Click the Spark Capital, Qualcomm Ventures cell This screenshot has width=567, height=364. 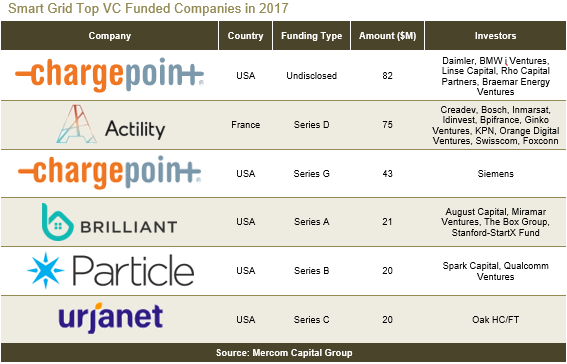pos(495,271)
